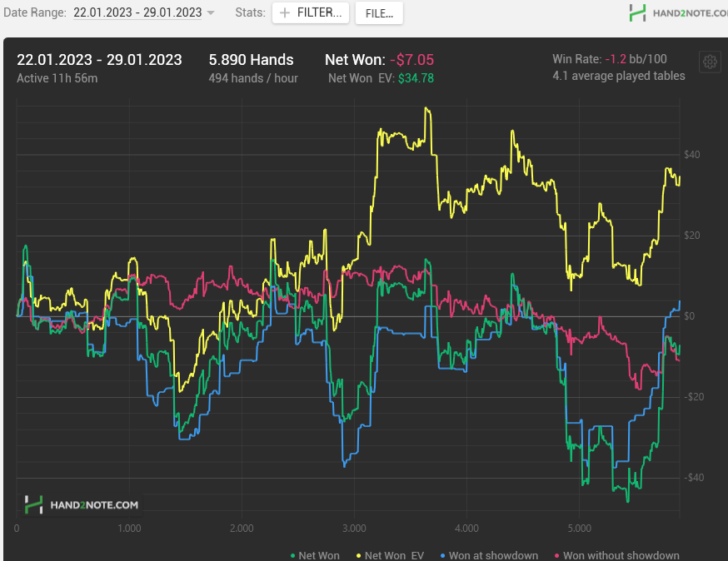Select the date range 22.01.2023 - 29.01.2023 field
Screen dimensions: 728x561
[x=137, y=12]
